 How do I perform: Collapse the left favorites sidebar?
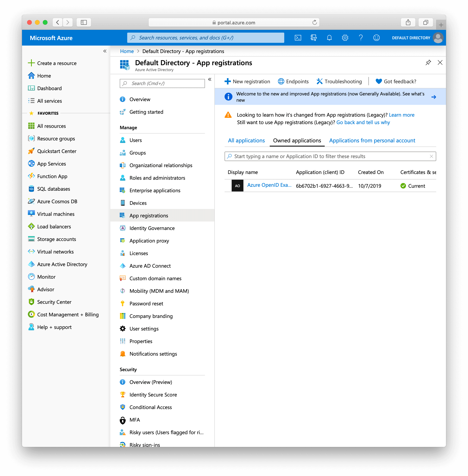tap(105, 51)
